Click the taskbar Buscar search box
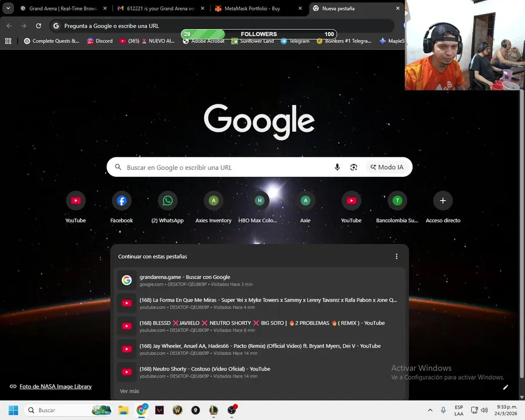Viewport: 525px width, 420px height. click(x=68, y=410)
